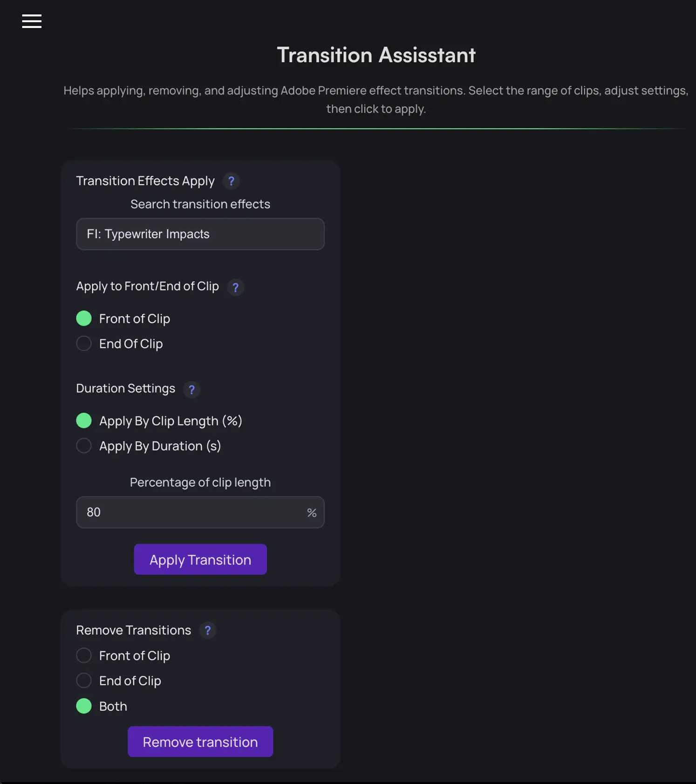This screenshot has width=696, height=784.
Task: Click the Apply Transition button
Action: click(x=200, y=559)
